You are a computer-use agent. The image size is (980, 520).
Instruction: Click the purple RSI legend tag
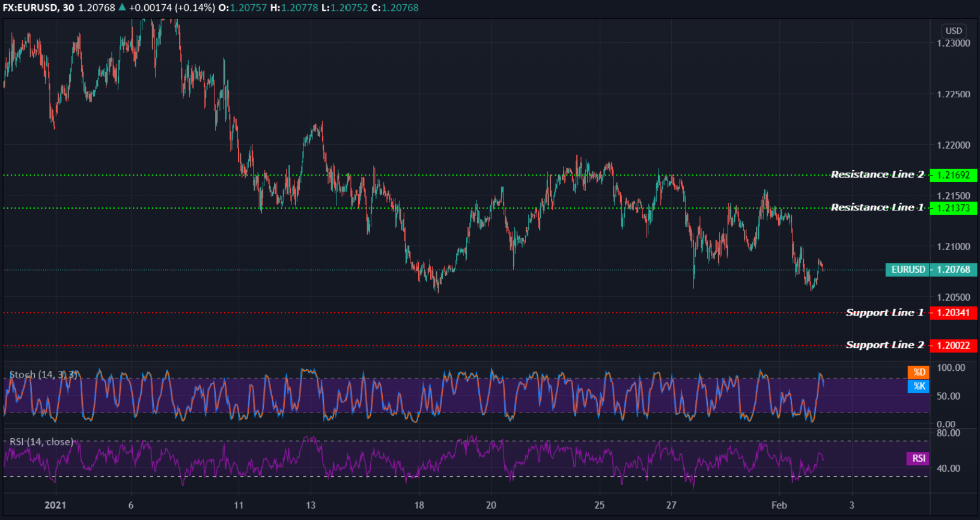tap(919, 459)
